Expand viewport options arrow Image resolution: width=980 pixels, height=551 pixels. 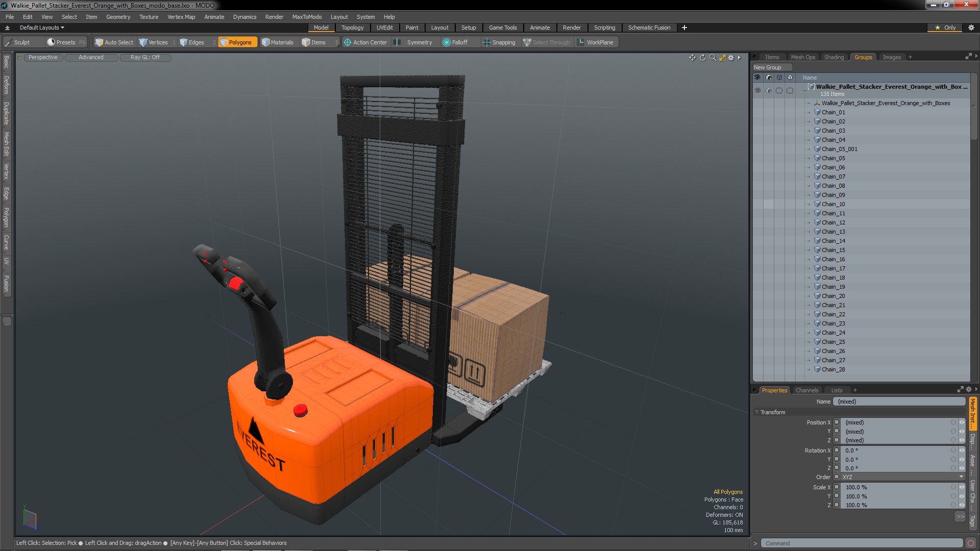(x=739, y=58)
